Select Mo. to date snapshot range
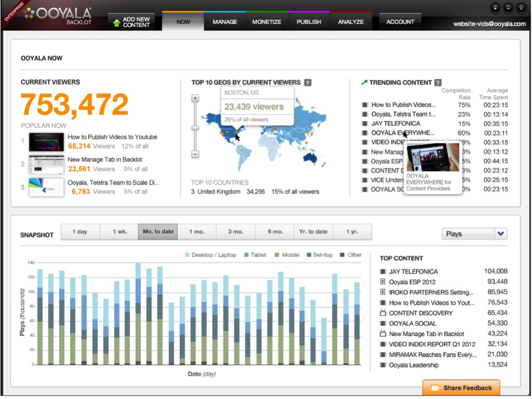The image size is (532, 399). [158, 231]
